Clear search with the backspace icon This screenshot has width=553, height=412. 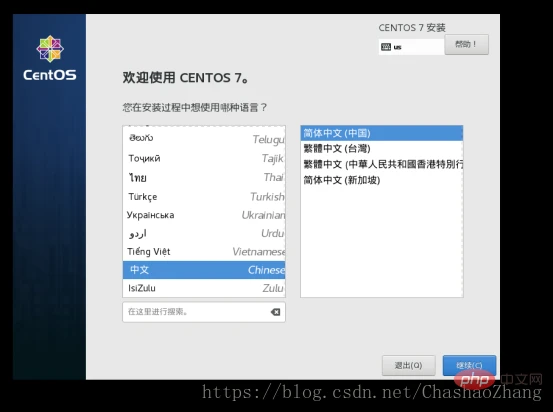pos(275,312)
